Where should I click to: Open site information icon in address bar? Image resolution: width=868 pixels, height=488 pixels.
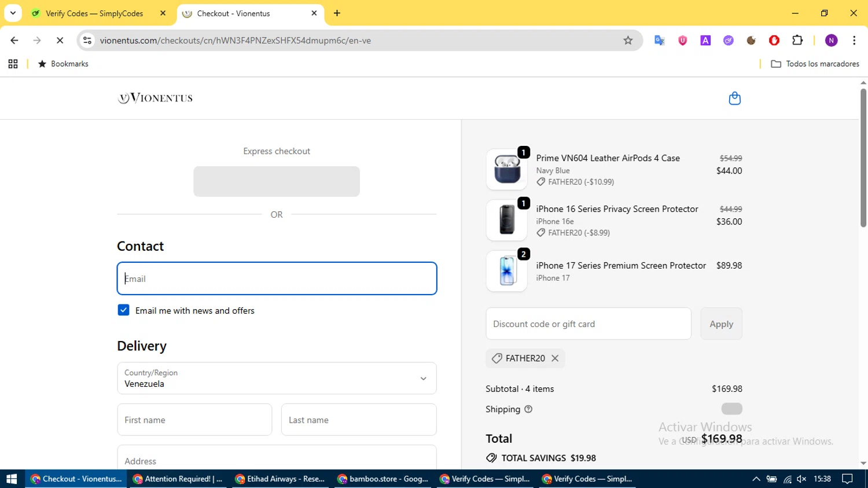(87, 41)
